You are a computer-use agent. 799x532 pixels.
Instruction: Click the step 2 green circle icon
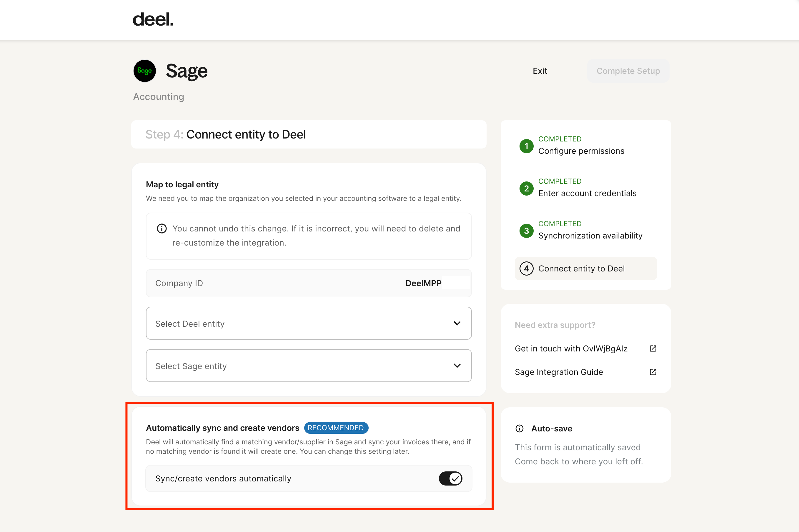pos(527,188)
